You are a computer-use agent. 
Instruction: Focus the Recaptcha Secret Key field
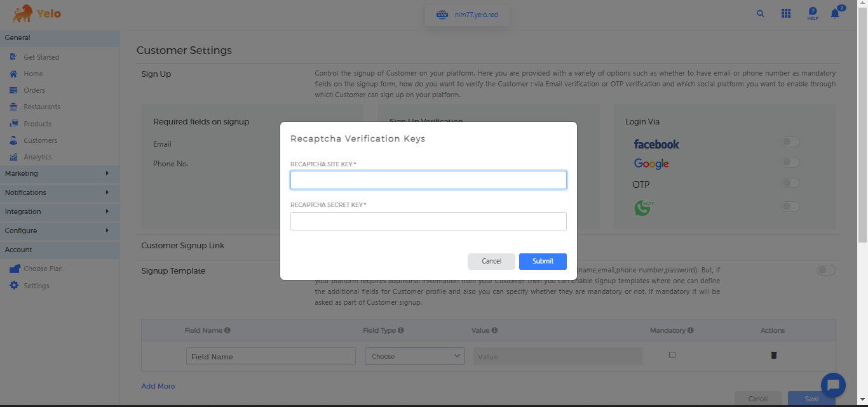tap(428, 221)
